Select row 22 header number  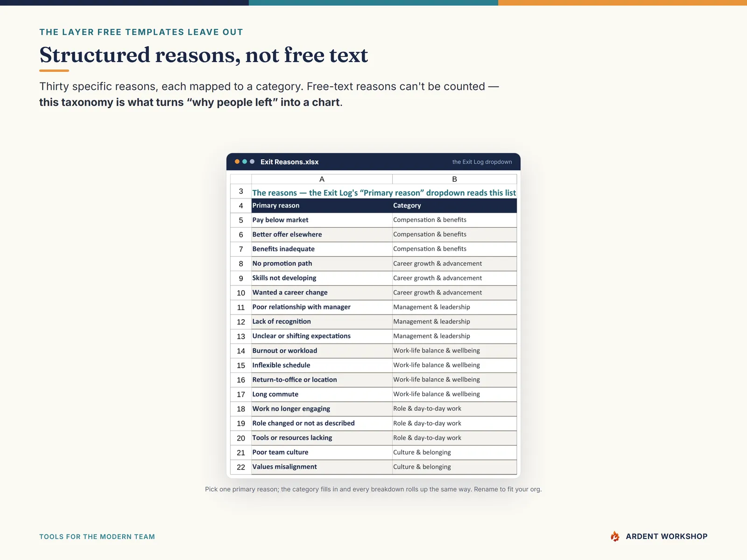pos(241,467)
